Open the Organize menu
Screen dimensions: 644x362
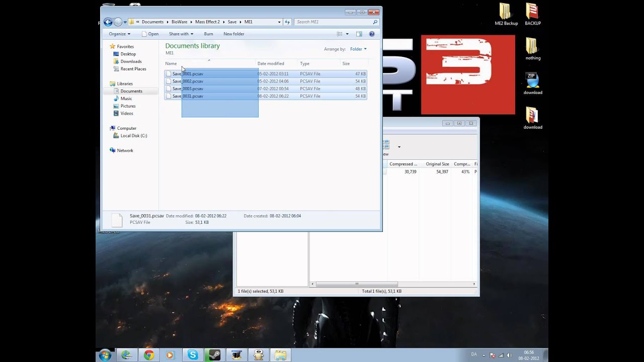(x=119, y=34)
